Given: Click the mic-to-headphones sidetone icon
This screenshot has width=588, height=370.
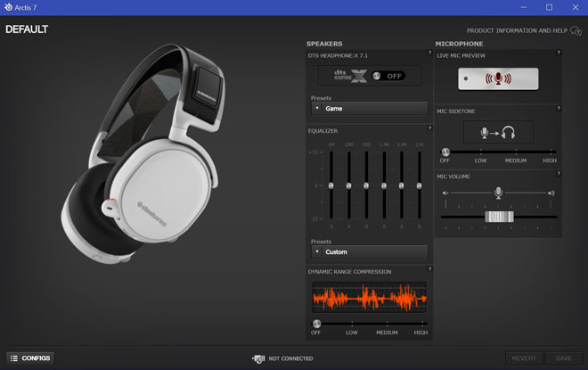Looking at the screenshot, I should 498,132.
